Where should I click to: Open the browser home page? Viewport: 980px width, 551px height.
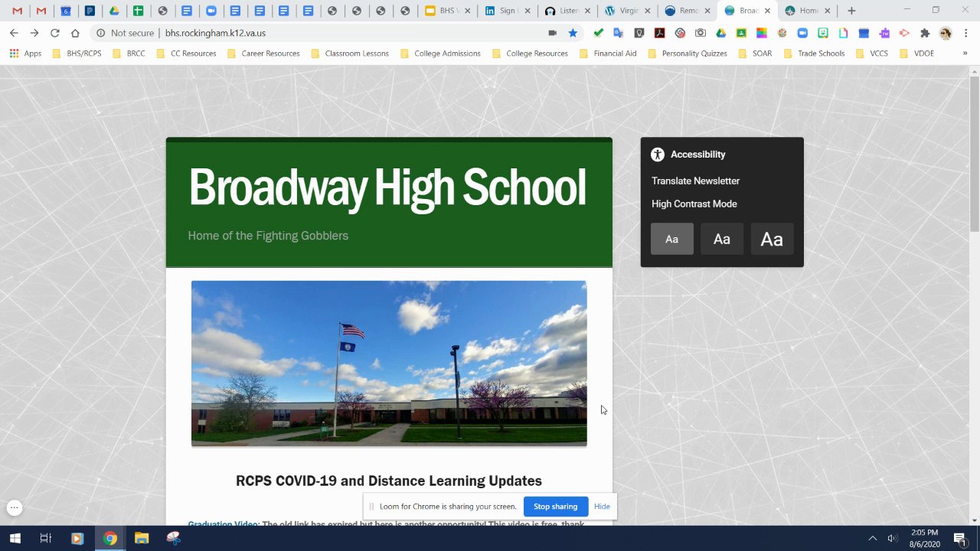click(75, 33)
